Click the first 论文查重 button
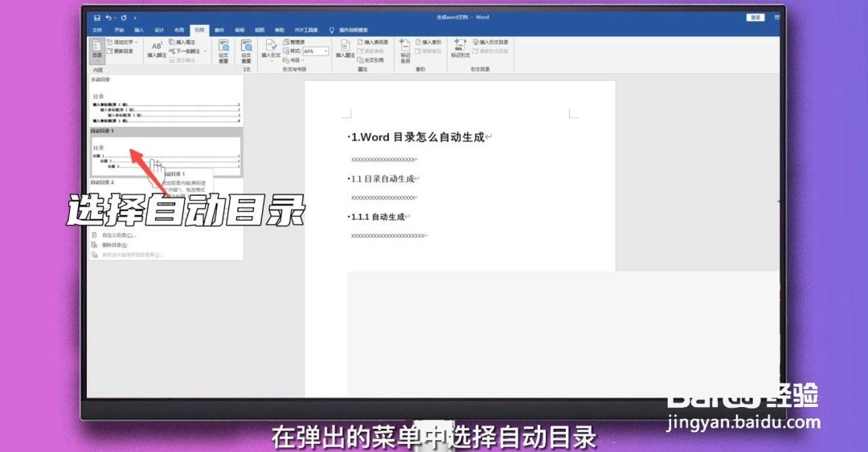This screenshot has width=868, height=452. [x=223, y=51]
